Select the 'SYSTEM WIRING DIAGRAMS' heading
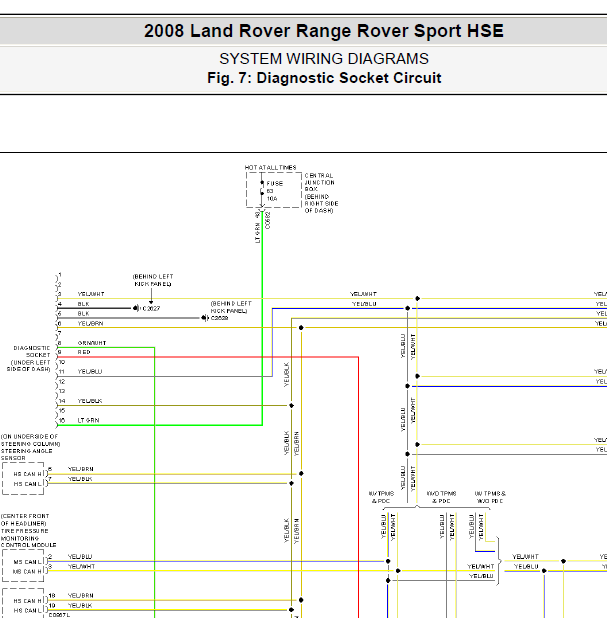The width and height of the screenshot is (607, 618). point(324,59)
